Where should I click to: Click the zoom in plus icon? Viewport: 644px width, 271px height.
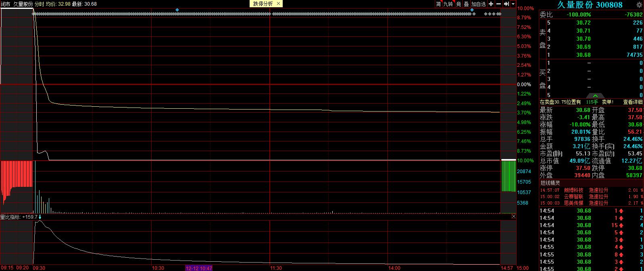point(491,4)
